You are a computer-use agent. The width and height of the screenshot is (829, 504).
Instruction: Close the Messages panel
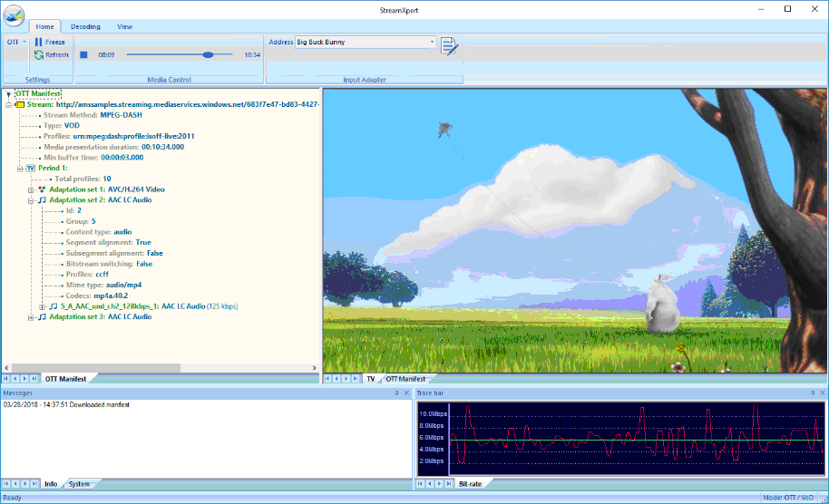click(x=406, y=393)
